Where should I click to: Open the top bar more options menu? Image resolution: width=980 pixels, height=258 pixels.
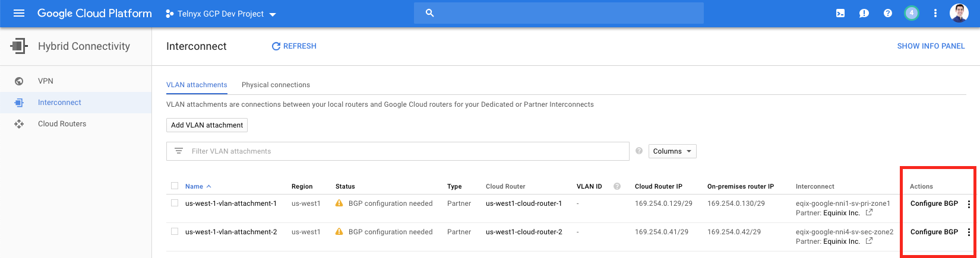tap(935, 13)
